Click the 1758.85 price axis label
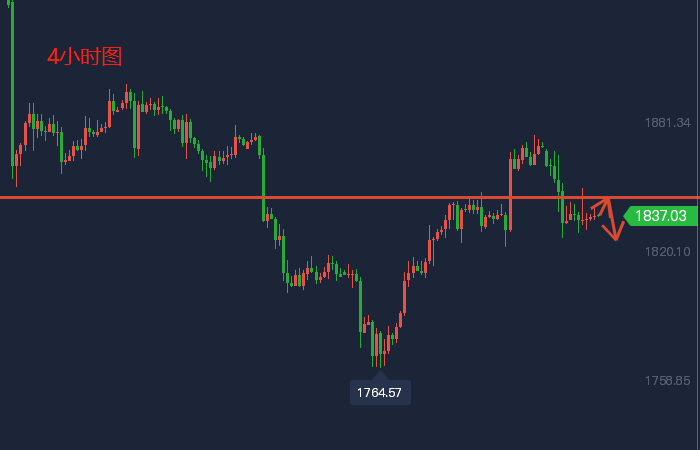 [668, 381]
